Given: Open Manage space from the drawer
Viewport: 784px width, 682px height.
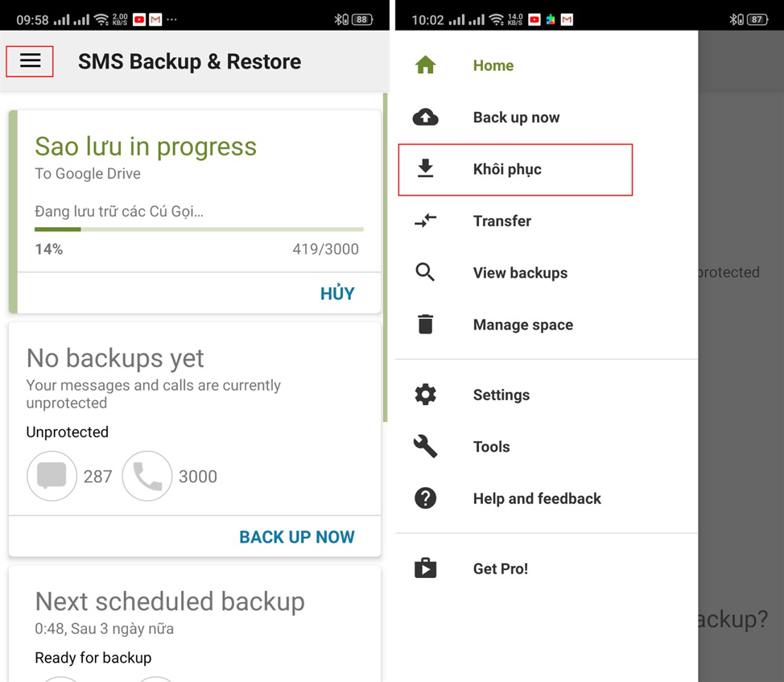Looking at the screenshot, I should coord(547,324).
